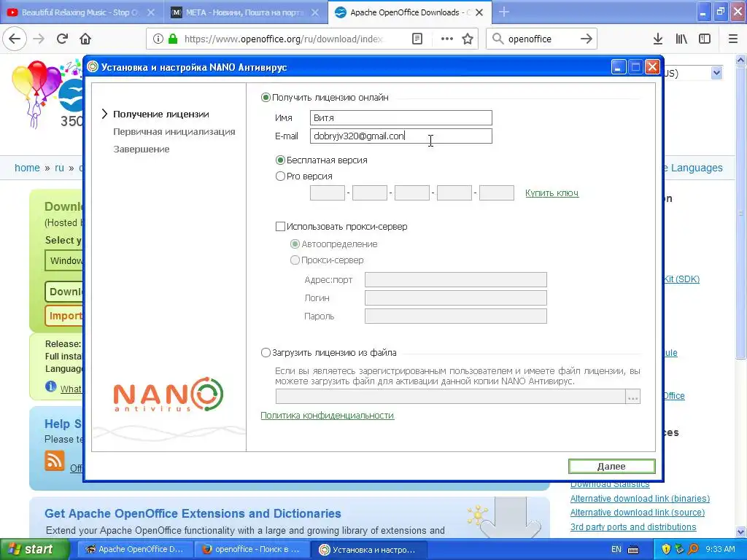The image size is (747, 560).
Task: Click the first Pro key segment field
Action: click(x=328, y=192)
